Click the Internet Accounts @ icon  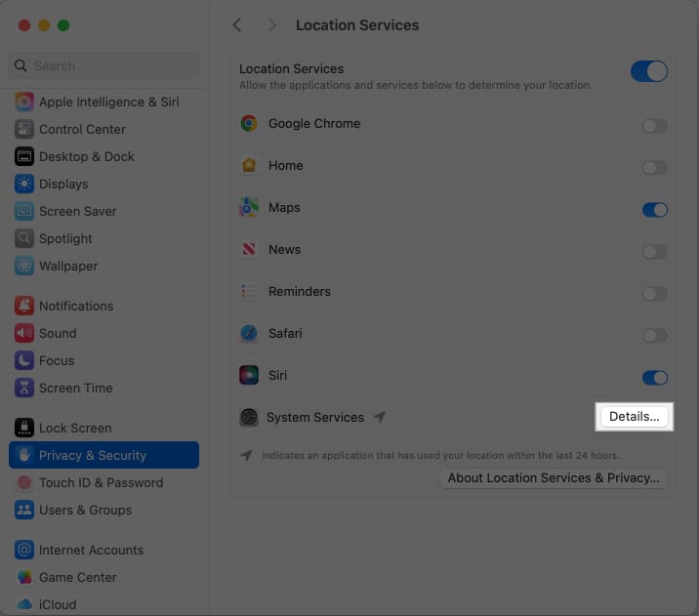click(24, 550)
